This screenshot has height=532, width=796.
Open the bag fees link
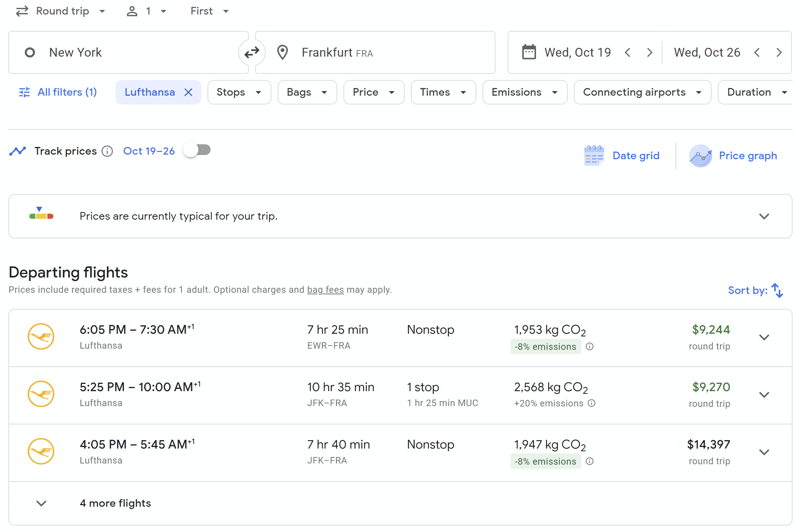[325, 290]
